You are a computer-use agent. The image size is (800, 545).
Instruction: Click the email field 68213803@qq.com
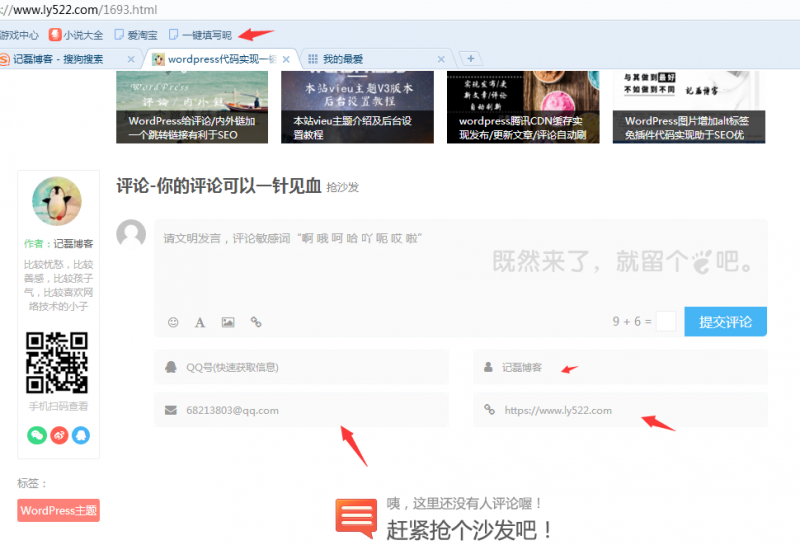click(x=302, y=410)
